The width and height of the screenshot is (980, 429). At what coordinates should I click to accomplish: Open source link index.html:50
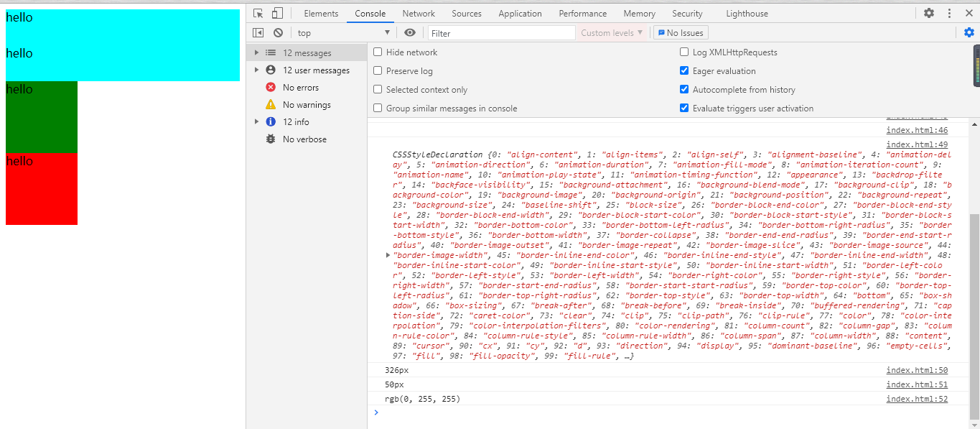(917, 370)
